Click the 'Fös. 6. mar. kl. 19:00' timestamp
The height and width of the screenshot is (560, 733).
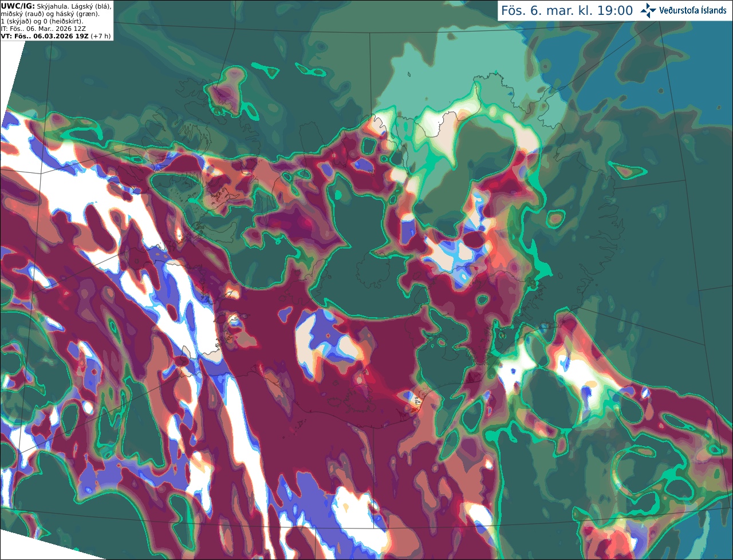point(567,11)
